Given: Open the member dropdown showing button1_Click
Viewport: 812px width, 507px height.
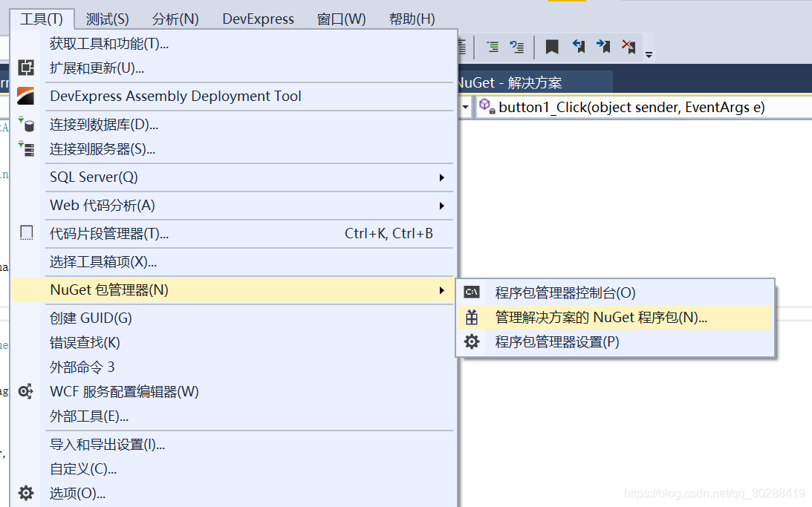Looking at the screenshot, I should (x=642, y=107).
